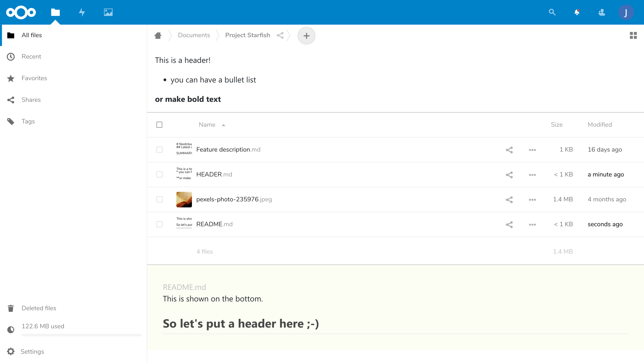Open the HEADER.md file
Image resolution: width=644 pixels, height=362 pixels.
pos(214,174)
